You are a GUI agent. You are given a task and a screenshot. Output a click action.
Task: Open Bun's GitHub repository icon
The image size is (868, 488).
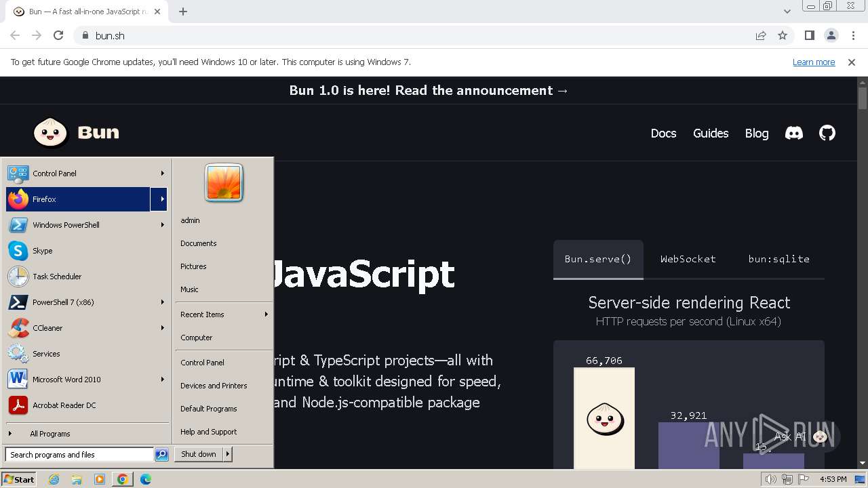pos(827,133)
